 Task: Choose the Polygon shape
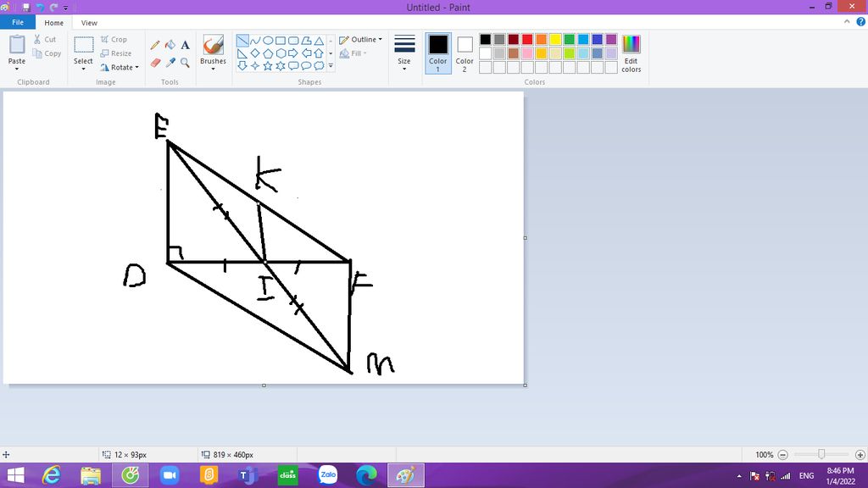pyautogui.click(x=306, y=41)
